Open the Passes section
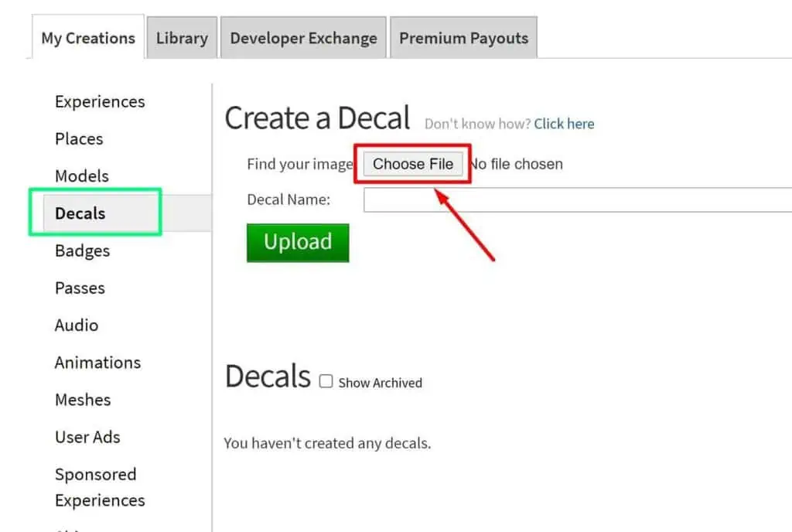This screenshot has height=532, width=792. click(x=80, y=288)
